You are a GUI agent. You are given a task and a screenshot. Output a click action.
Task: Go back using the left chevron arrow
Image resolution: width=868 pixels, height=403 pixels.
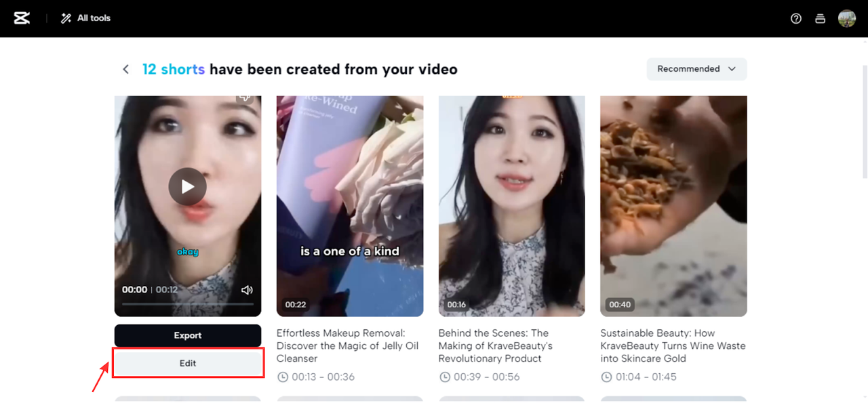point(125,69)
